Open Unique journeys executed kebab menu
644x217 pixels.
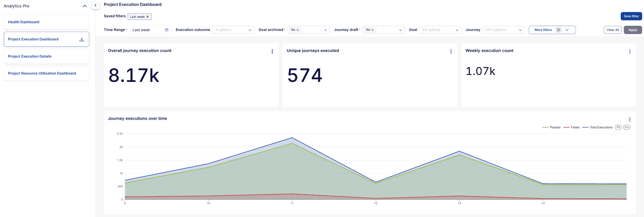pos(451,51)
